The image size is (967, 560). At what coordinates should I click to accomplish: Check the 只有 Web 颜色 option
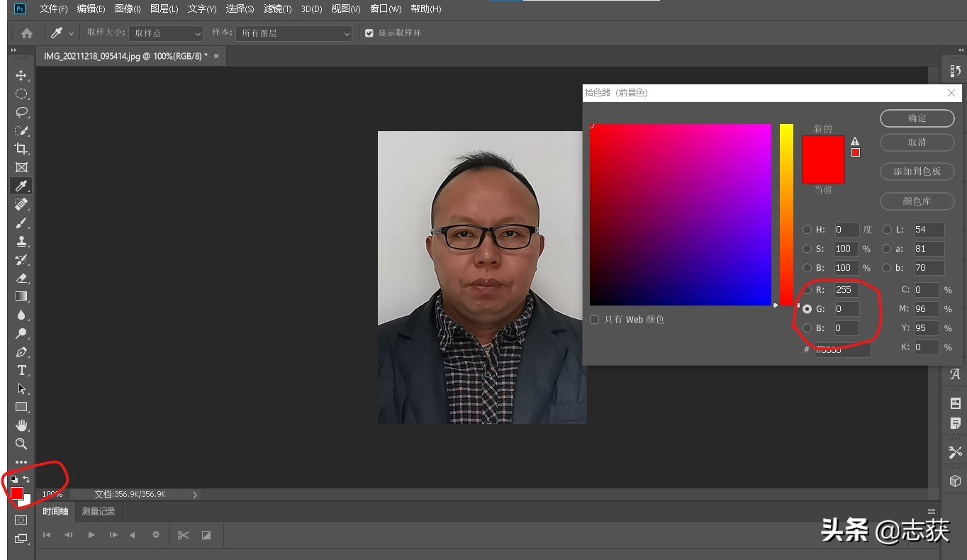point(594,320)
